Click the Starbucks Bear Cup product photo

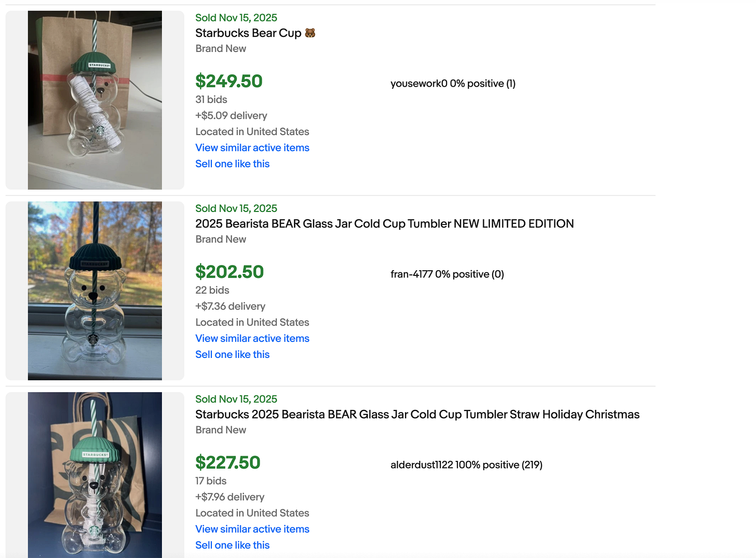(95, 100)
